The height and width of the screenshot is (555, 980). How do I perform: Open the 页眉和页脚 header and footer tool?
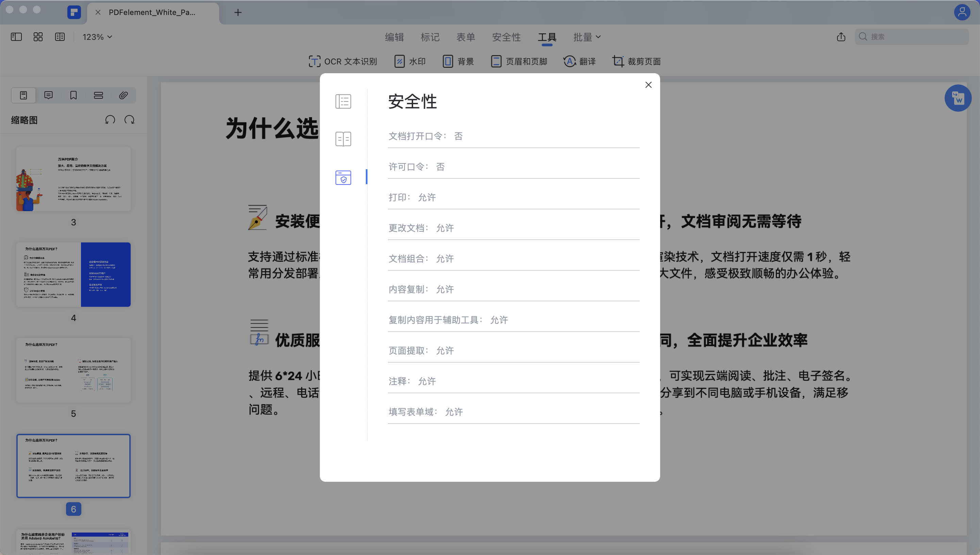(x=519, y=61)
